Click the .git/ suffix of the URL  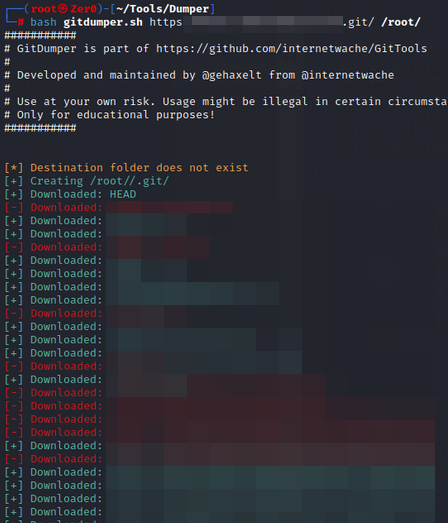(x=358, y=22)
